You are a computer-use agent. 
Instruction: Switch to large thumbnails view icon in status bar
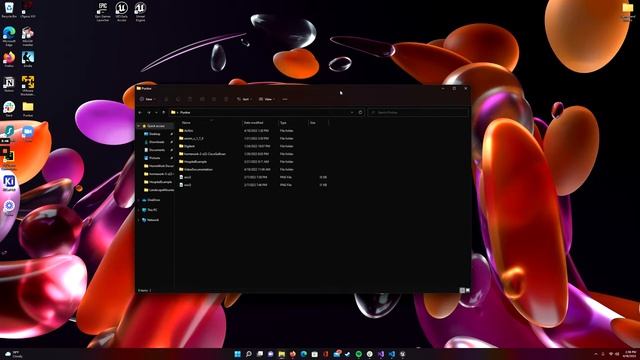tap(468, 290)
